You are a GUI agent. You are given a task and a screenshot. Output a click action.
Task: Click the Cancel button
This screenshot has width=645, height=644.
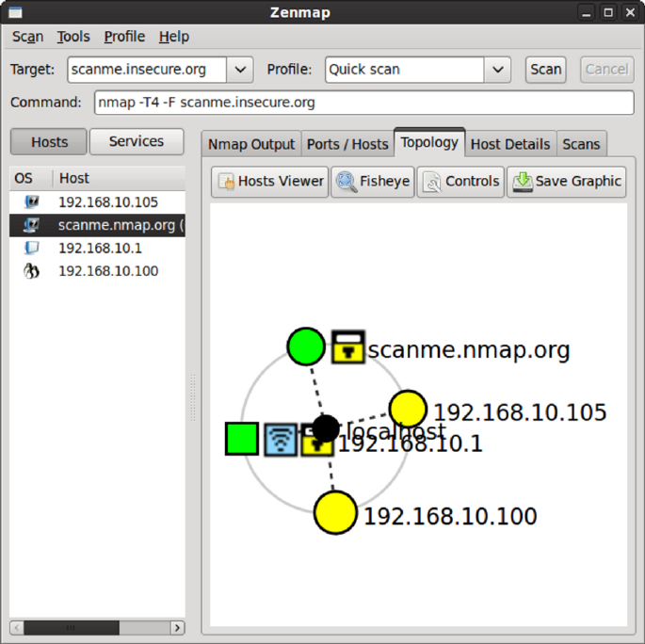click(606, 70)
